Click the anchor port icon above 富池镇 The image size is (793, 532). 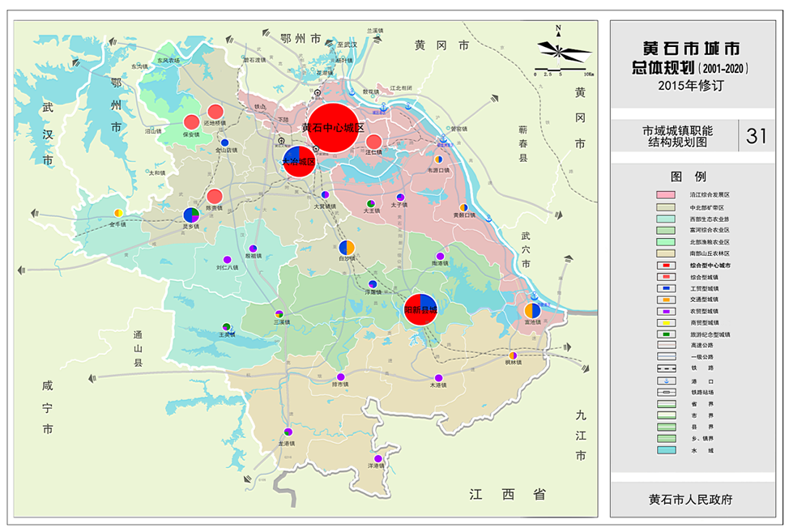point(534,296)
